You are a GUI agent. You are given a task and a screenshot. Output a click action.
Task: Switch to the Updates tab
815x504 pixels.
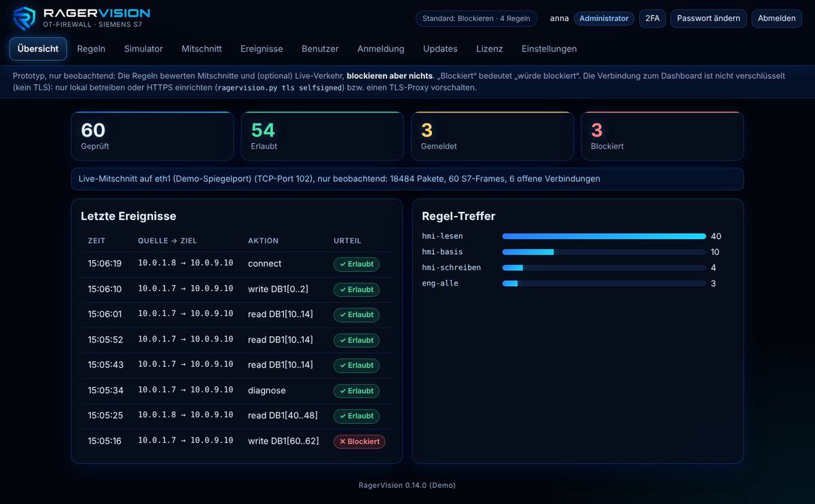click(440, 49)
